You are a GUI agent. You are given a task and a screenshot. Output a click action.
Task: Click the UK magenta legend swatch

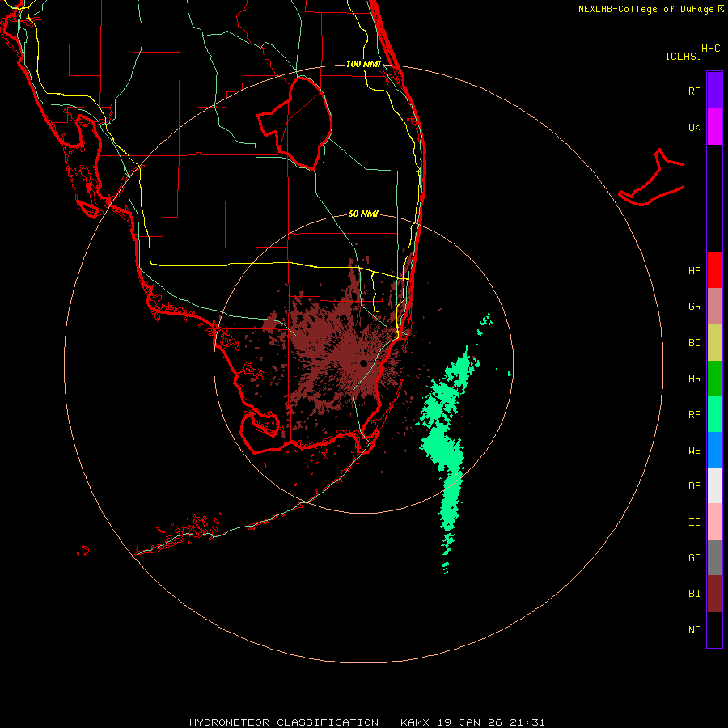tap(714, 126)
